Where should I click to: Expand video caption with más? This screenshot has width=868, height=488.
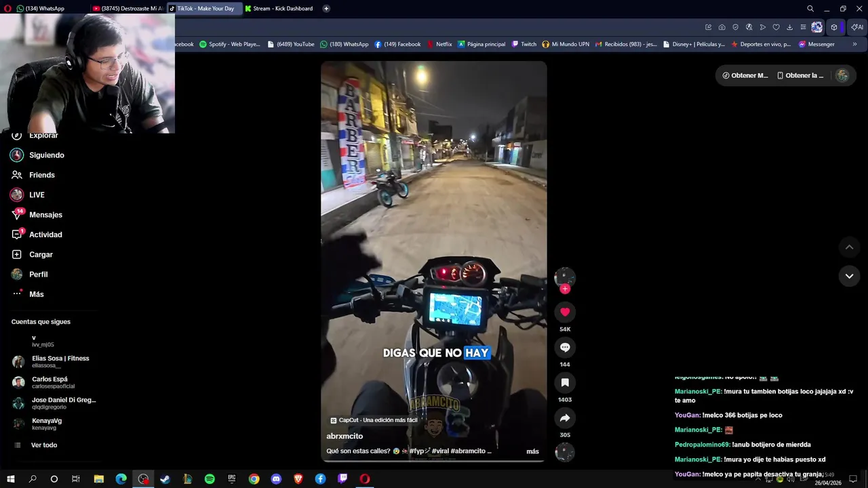532,451
